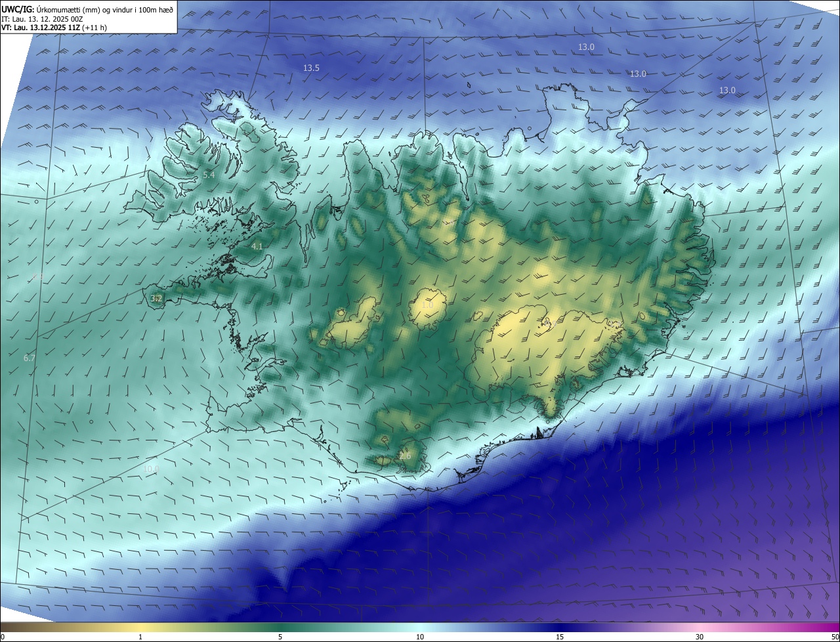840x642 pixels.
Task: Click the 3.2 value label on the western peninsula tip
Action: tap(156, 298)
